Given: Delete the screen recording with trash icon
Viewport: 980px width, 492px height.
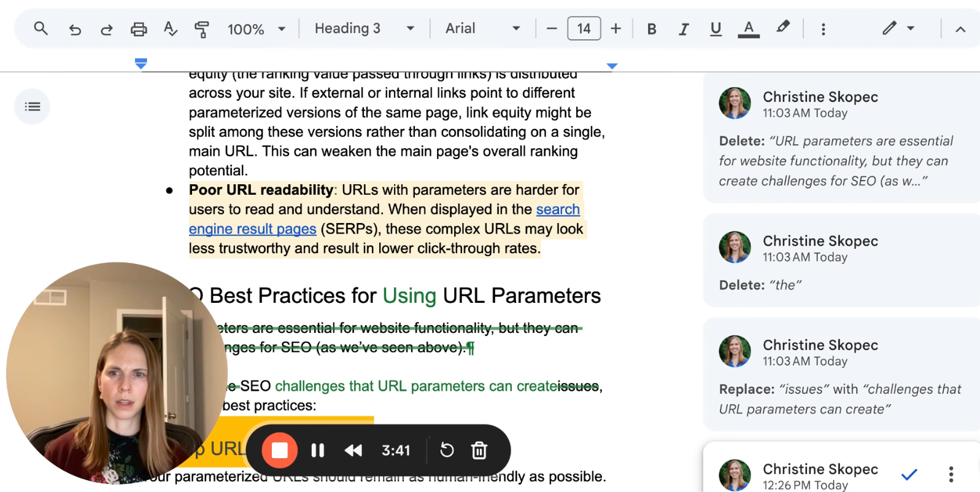Looking at the screenshot, I should click(479, 450).
